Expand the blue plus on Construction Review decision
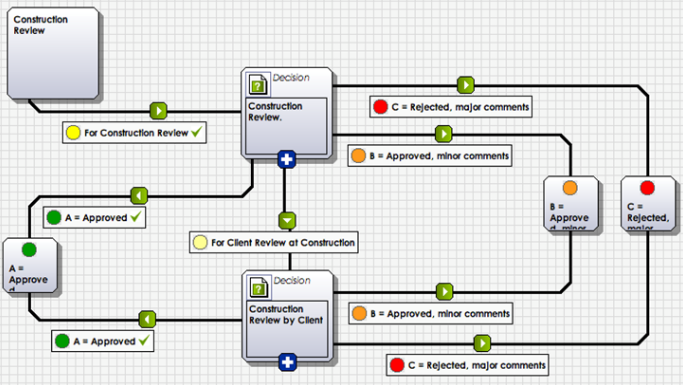 pos(287,159)
